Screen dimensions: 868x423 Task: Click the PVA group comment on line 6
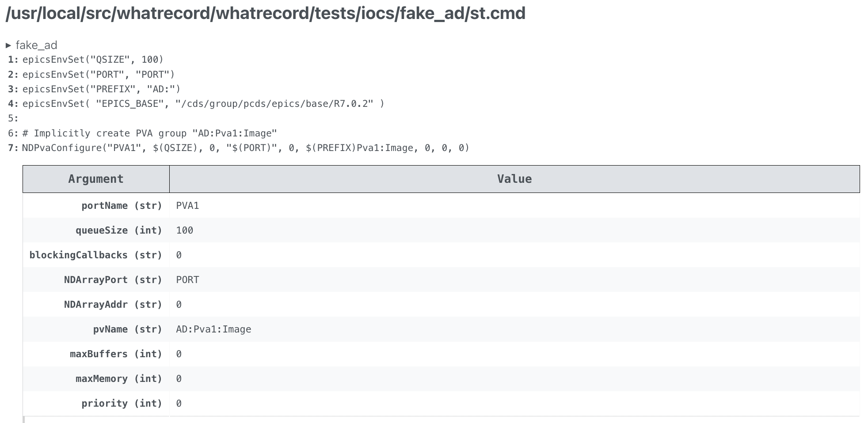(x=149, y=133)
